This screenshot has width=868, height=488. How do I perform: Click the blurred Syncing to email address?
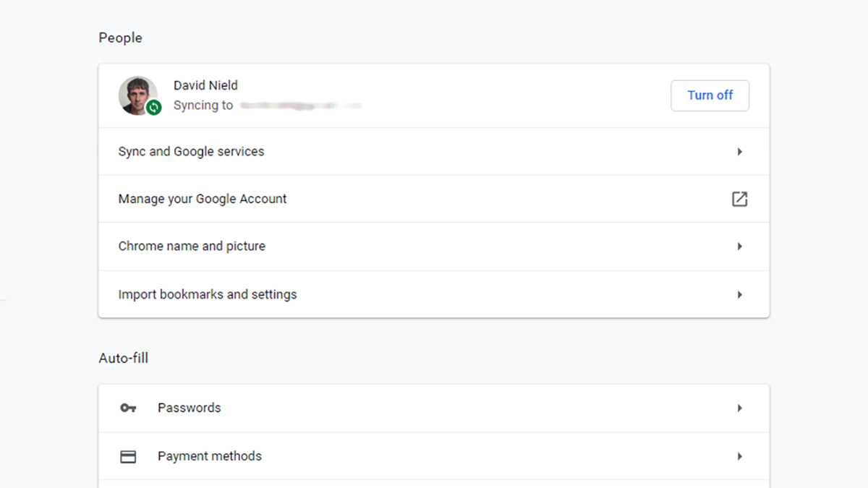(300, 106)
